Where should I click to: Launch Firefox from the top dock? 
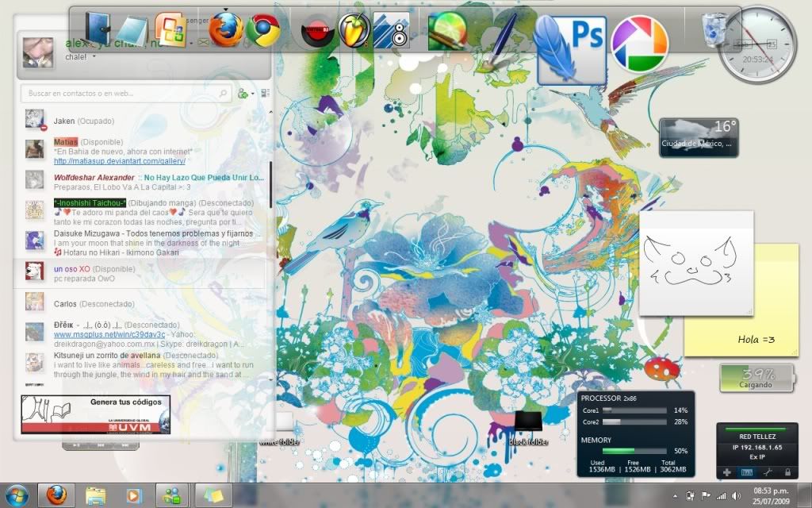[x=226, y=29]
